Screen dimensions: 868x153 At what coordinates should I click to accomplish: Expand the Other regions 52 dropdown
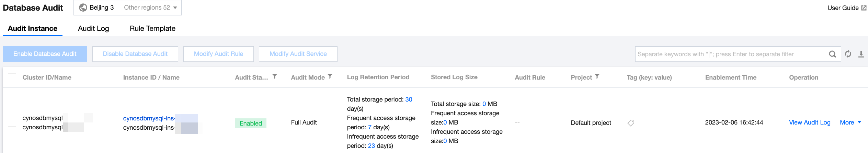click(150, 8)
